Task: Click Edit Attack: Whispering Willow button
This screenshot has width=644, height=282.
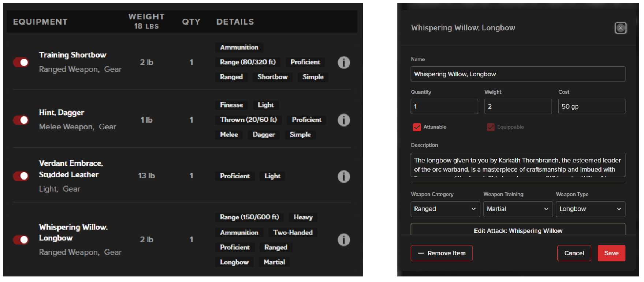Action: click(x=518, y=230)
